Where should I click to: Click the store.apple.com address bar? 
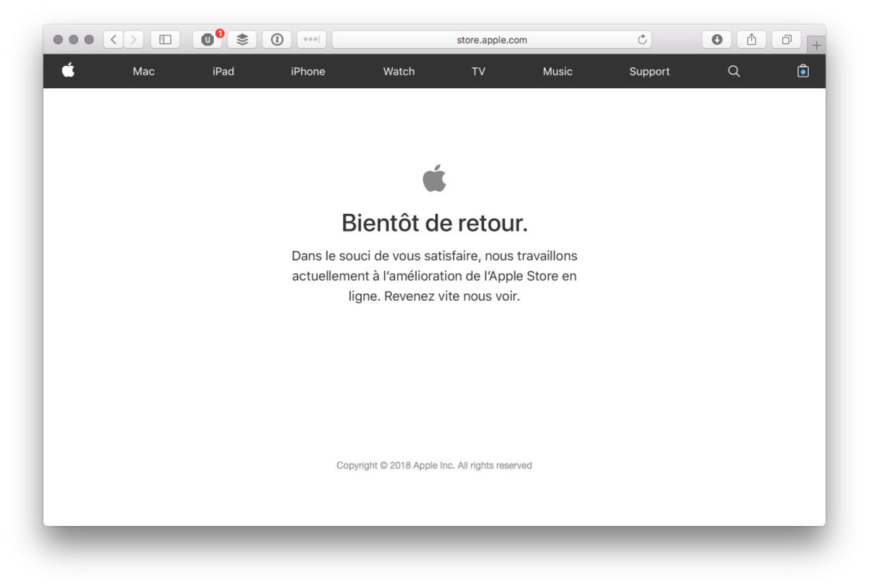click(x=490, y=39)
